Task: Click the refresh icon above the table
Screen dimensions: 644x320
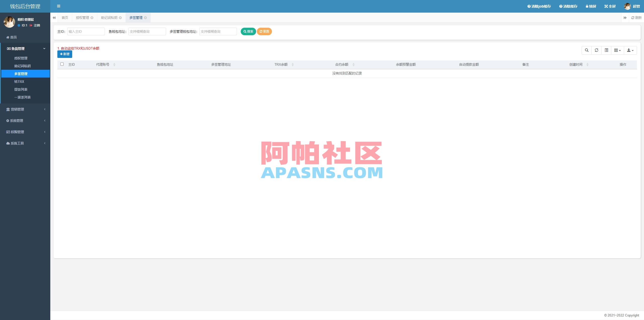Action: click(x=596, y=50)
